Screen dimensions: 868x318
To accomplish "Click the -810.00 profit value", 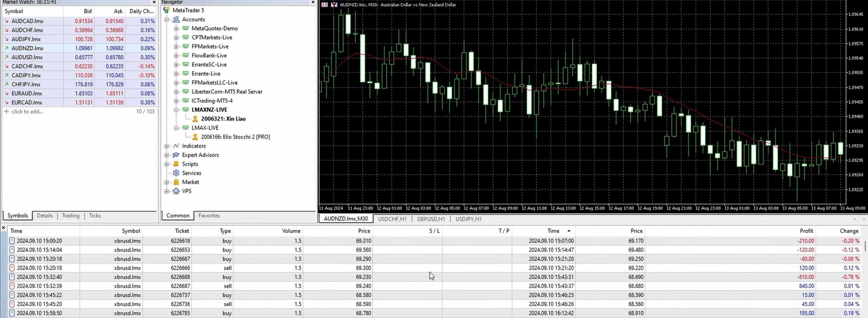I will (806, 277).
